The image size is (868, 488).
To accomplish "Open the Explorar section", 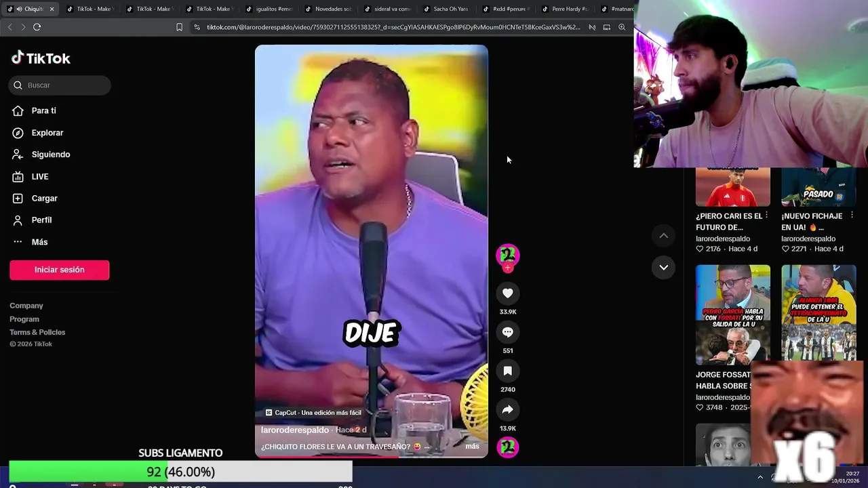I will tap(47, 133).
